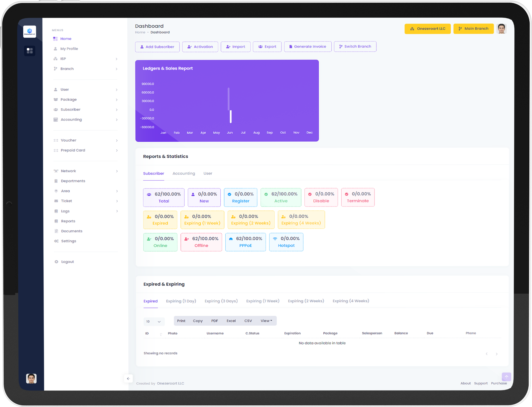The image size is (532, 407).
Task: Click the Switch Branch button
Action: coord(355,47)
